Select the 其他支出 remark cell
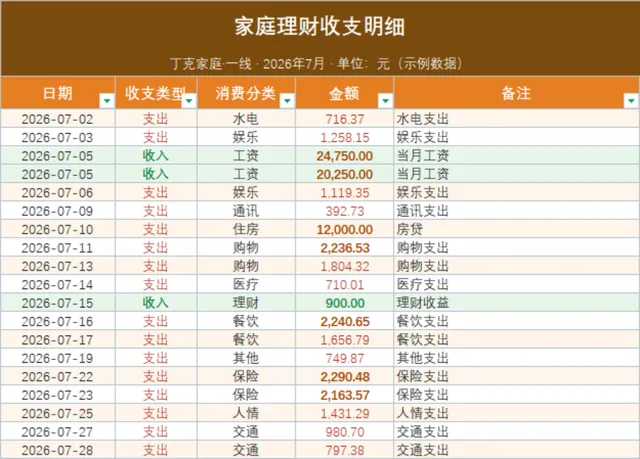The height and width of the screenshot is (459, 640). click(x=516, y=358)
